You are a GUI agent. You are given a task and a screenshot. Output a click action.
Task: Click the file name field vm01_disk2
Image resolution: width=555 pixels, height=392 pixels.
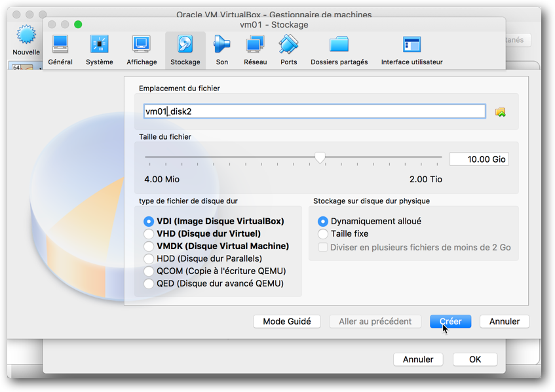coord(315,111)
